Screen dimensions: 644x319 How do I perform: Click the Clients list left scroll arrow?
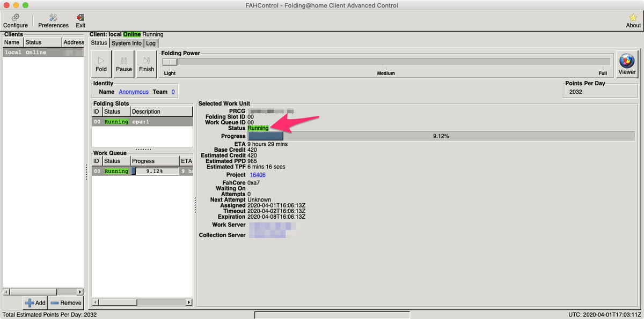6,292
